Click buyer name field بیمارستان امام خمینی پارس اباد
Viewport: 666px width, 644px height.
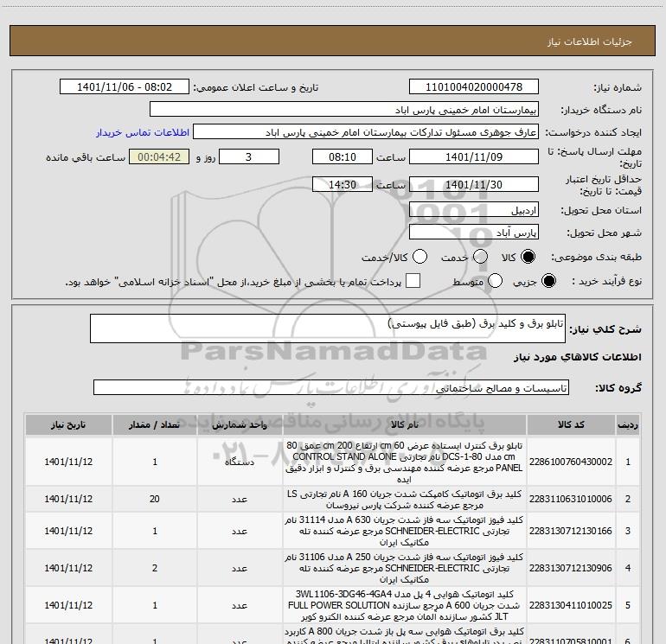click(x=344, y=110)
